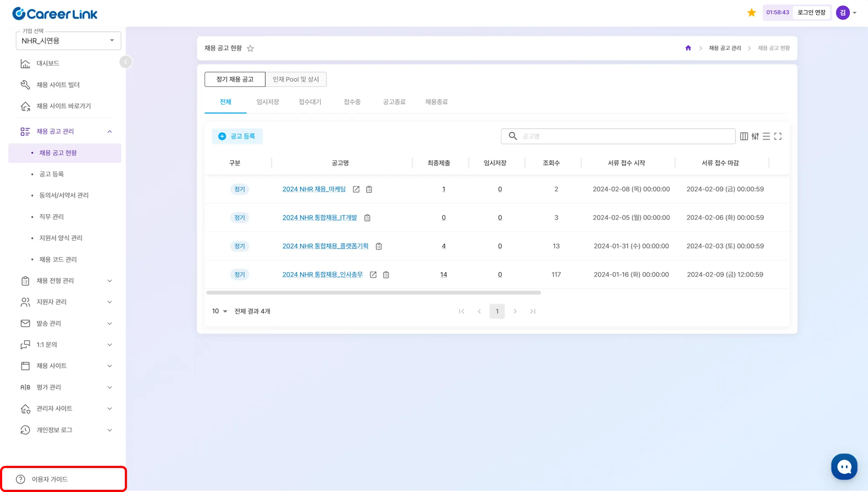The image size is (868, 492).
Task: Click the home icon in breadcrumb
Action: 688,48
